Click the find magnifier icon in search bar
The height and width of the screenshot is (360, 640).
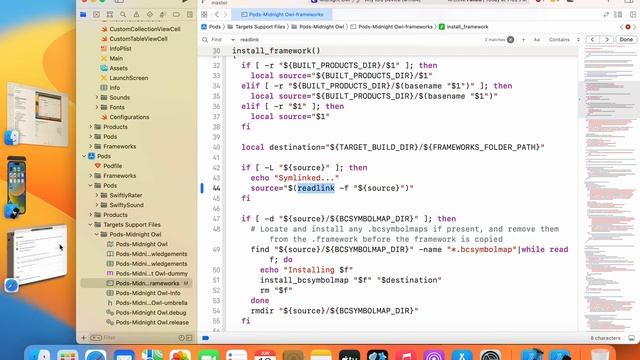tap(205, 40)
